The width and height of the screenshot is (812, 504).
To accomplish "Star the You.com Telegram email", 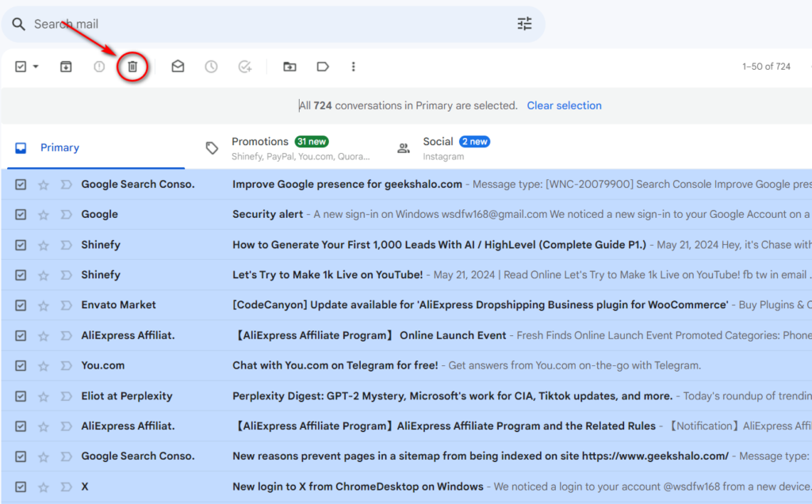I will pos(44,366).
